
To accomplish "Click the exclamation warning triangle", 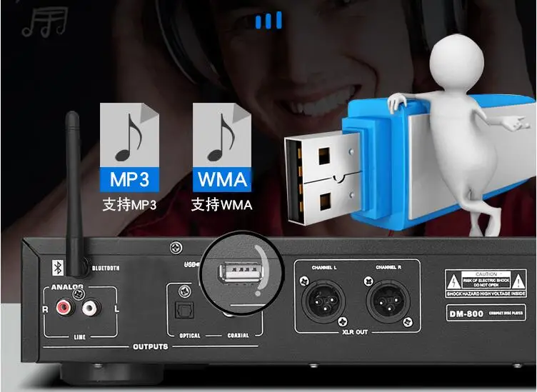I will click(518, 282).
